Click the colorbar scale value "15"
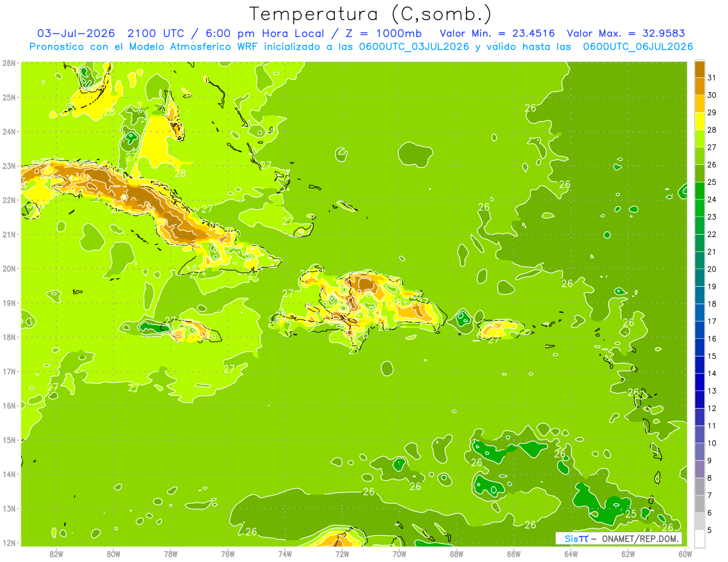This screenshot has width=728, height=562. click(x=712, y=356)
